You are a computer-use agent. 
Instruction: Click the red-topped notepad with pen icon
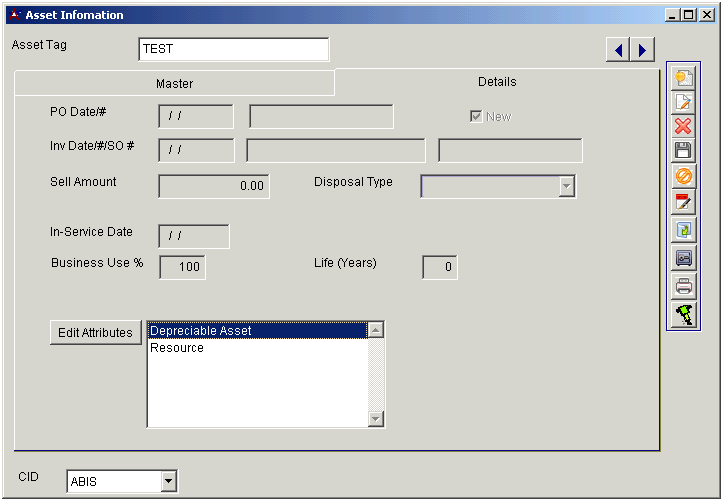(684, 201)
